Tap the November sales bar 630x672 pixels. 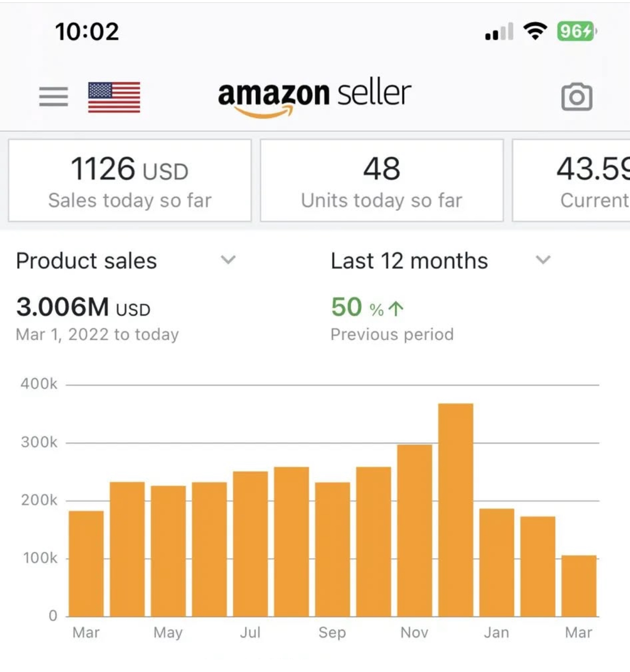pyautogui.click(x=415, y=531)
